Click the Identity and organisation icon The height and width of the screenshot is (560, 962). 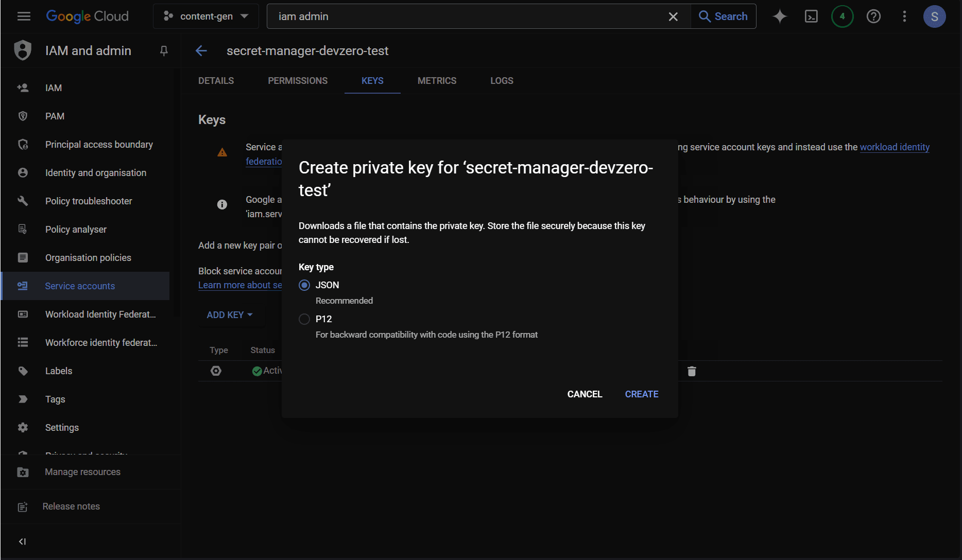tap(23, 173)
